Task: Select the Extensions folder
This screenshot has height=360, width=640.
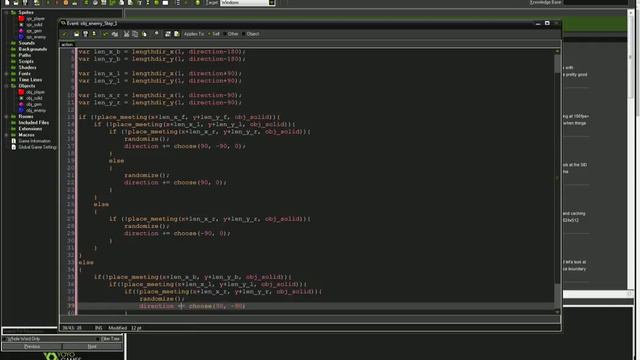Action: pos(30,129)
